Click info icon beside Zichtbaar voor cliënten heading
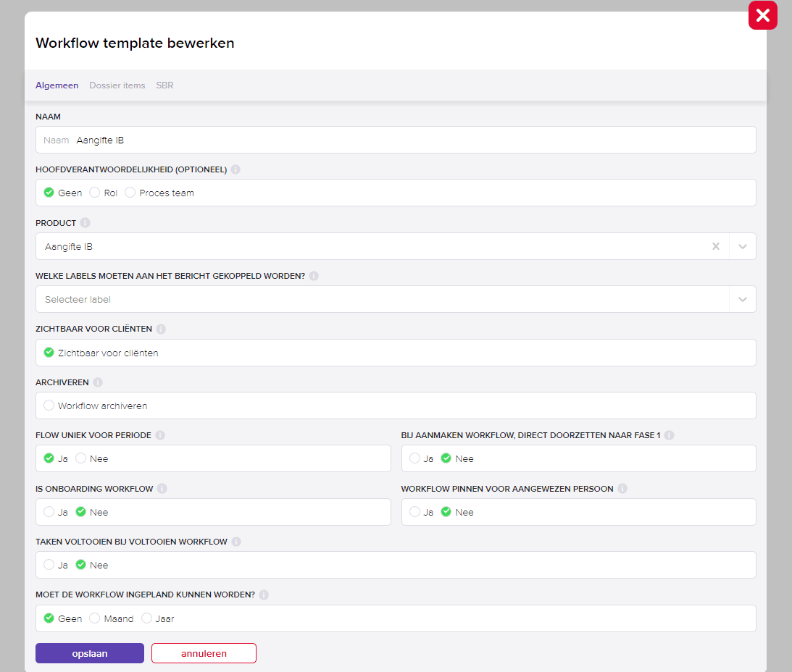The image size is (792, 672). tap(161, 329)
